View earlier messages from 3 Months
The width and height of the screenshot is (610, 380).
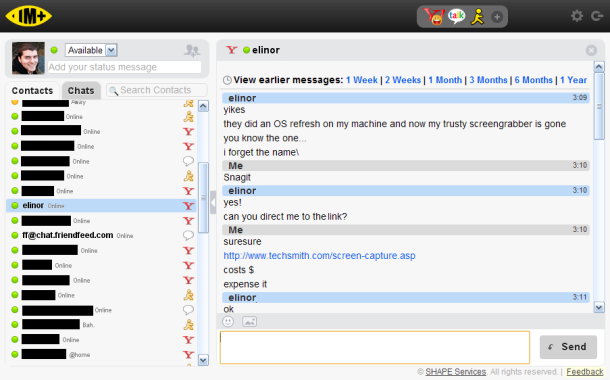click(488, 80)
